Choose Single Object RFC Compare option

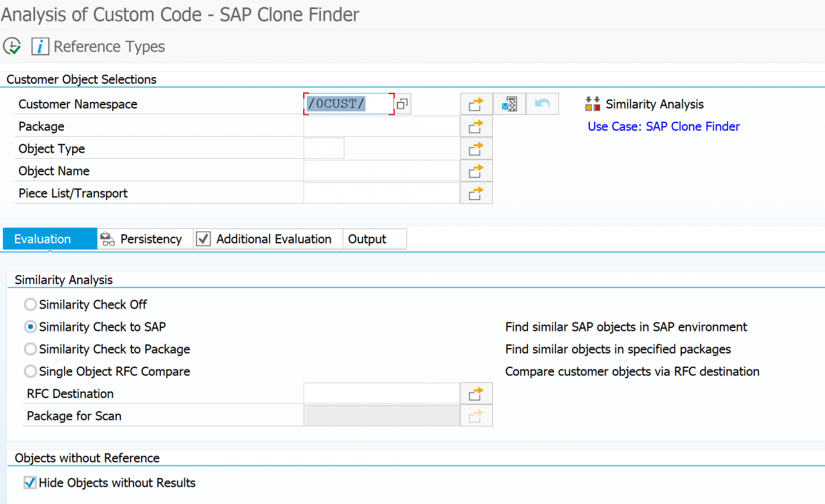point(30,371)
